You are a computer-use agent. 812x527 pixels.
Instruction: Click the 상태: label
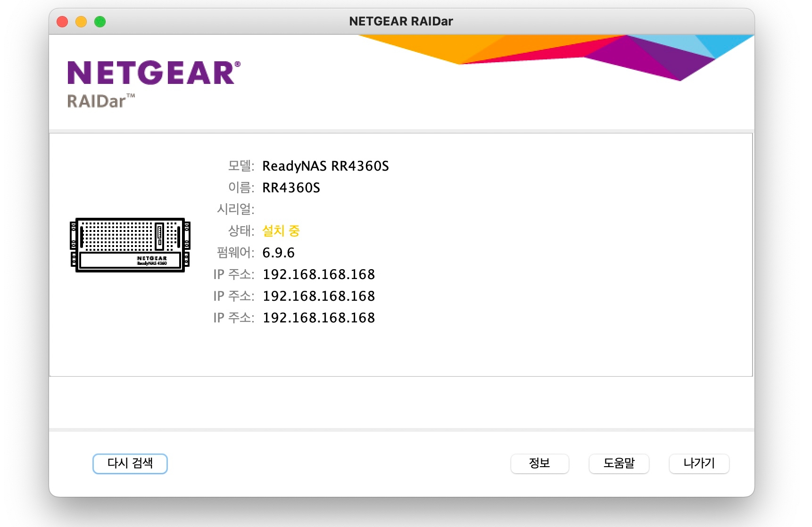pos(241,231)
